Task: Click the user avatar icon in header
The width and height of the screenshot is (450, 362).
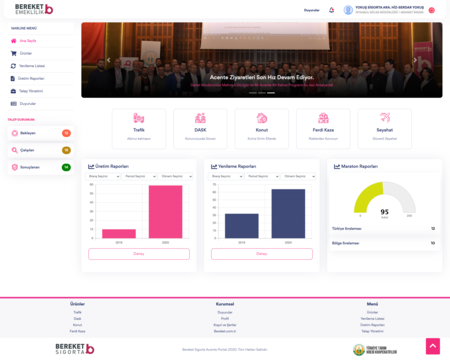Action: (348, 10)
